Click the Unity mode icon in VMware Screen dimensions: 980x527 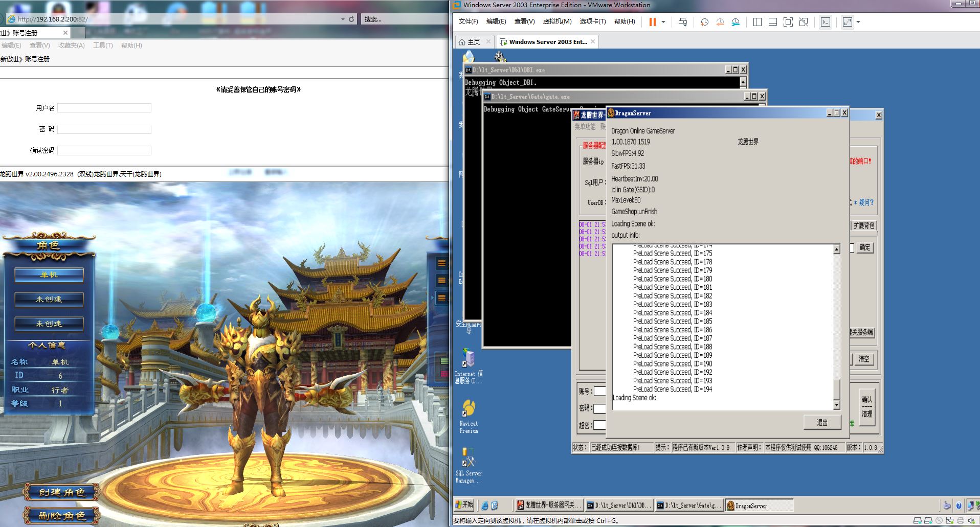pos(804,22)
